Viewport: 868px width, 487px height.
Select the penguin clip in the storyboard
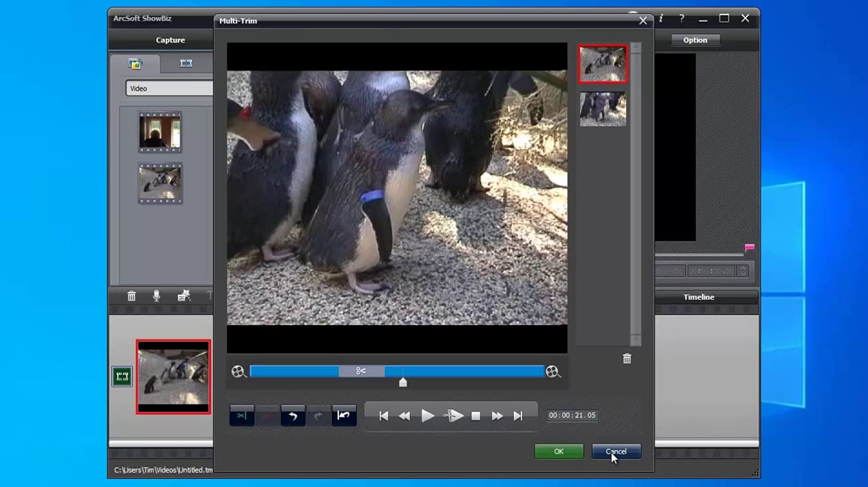173,376
